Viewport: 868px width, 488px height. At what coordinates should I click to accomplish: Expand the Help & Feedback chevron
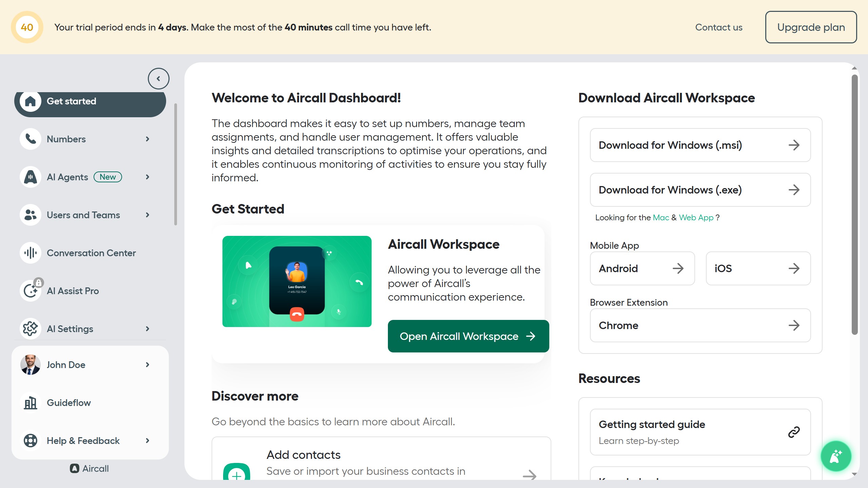click(x=147, y=441)
